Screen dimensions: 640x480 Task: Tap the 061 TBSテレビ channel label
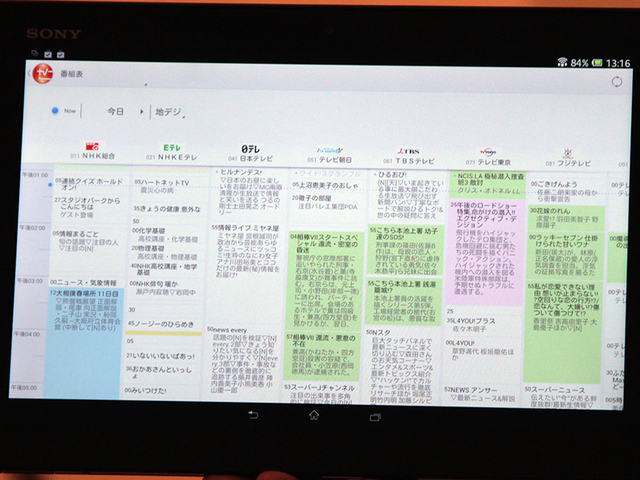click(409, 161)
